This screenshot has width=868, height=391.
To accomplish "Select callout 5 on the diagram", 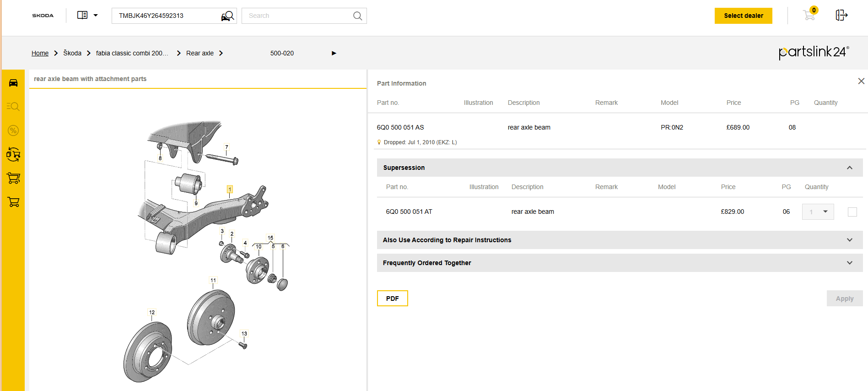I will [x=273, y=246].
